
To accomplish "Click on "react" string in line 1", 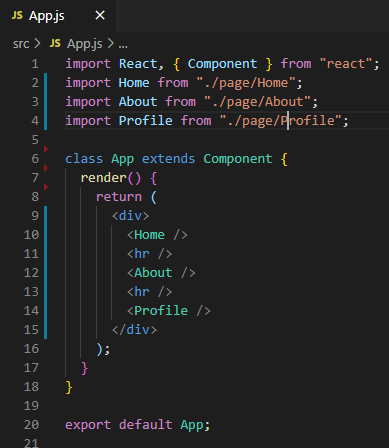I will [x=346, y=63].
